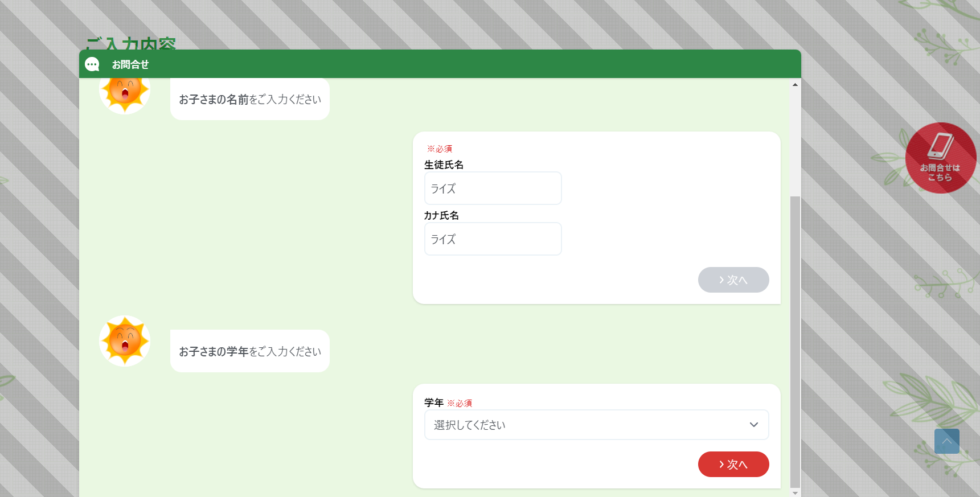Focus the 生徒氏名 input field

pyautogui.click(x=493, y=188)
